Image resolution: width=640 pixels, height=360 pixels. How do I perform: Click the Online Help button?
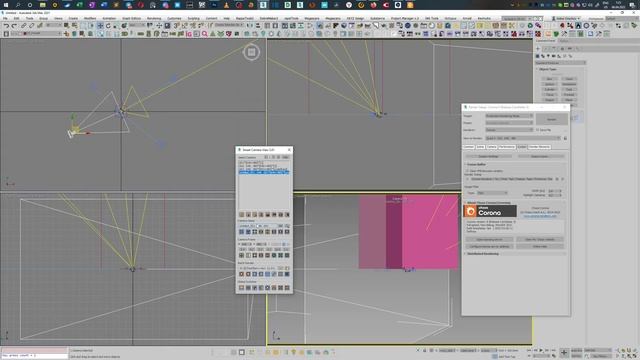point(540,246)
